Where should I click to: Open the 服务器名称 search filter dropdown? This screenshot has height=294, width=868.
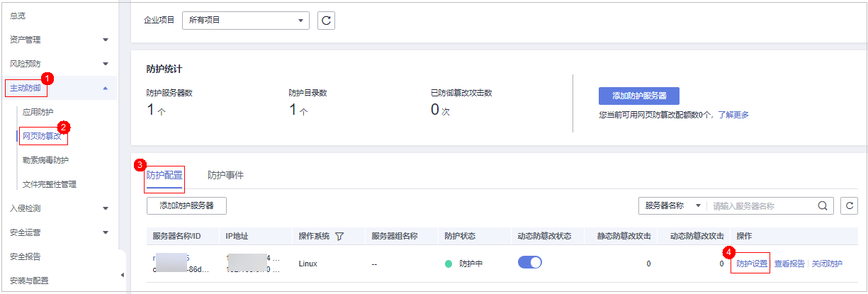(x=672, y=206)
